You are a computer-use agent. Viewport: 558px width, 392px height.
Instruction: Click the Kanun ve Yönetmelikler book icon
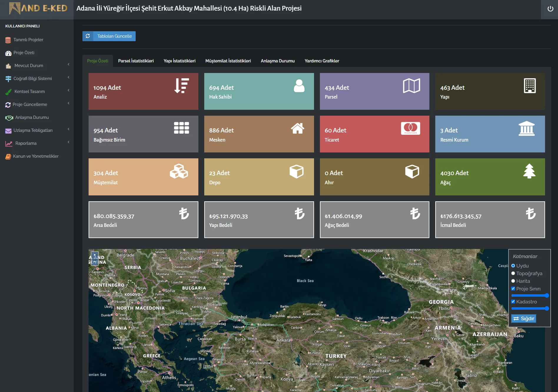click(x=8, y=157)
